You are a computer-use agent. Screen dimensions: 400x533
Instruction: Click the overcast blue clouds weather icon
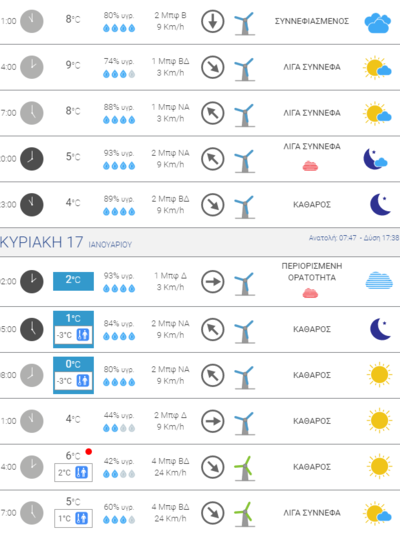(x=378, y=23)
